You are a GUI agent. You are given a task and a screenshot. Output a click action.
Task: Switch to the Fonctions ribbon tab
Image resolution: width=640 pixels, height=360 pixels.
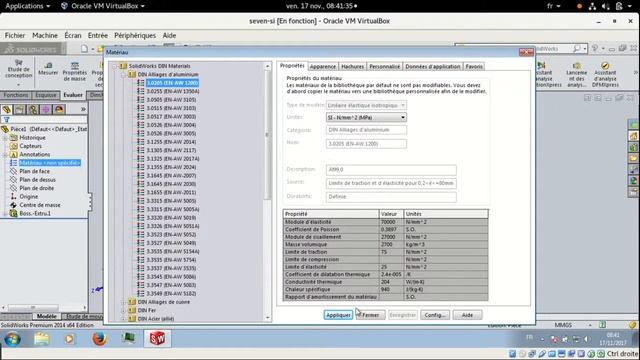click(16, 95)
